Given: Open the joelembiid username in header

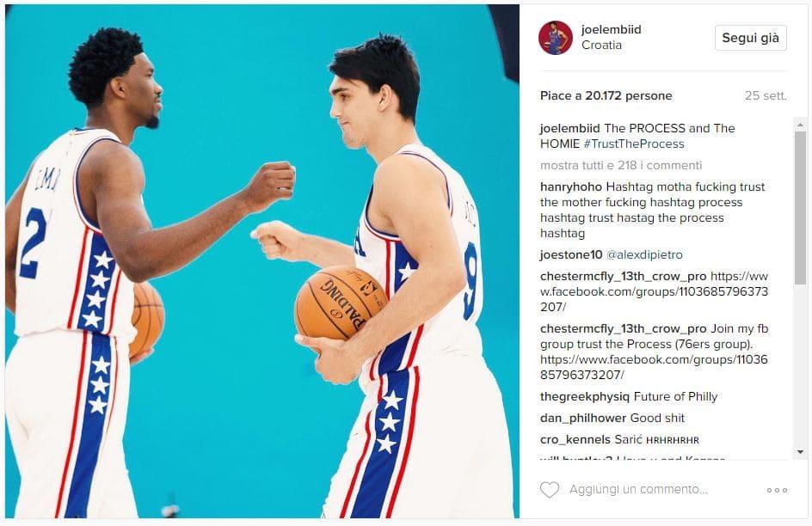Looking at the screenshot, I should click(x=611, y=29).
